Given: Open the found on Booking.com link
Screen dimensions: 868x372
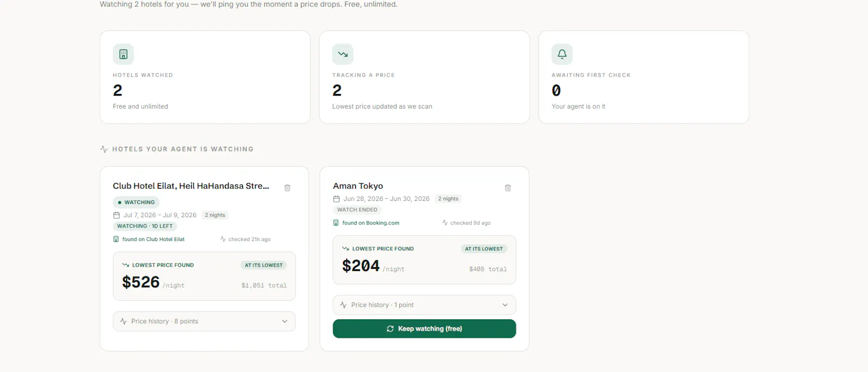Looking at the screenshot, I should tap(371, 223).
